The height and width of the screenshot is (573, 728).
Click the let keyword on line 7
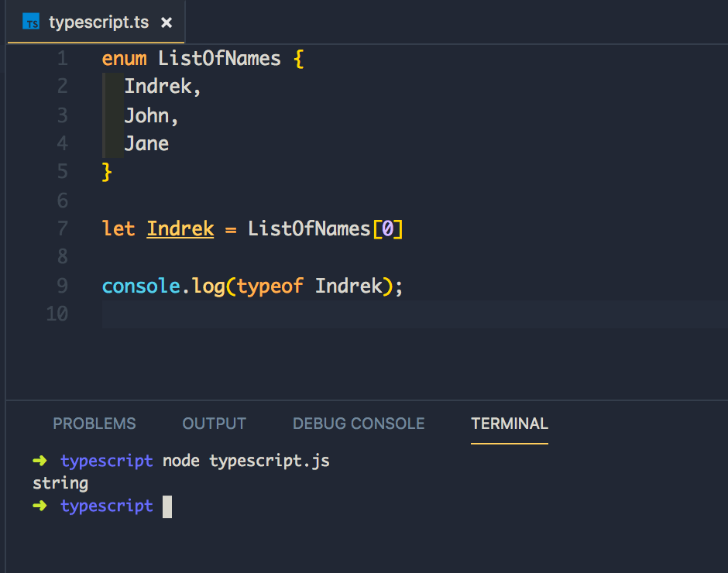(118, 228)
